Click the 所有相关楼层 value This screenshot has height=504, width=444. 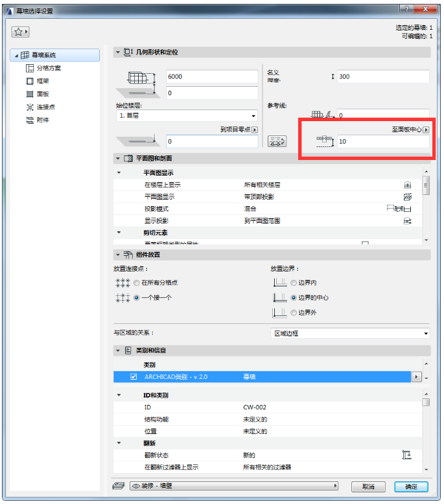[262, 185]
